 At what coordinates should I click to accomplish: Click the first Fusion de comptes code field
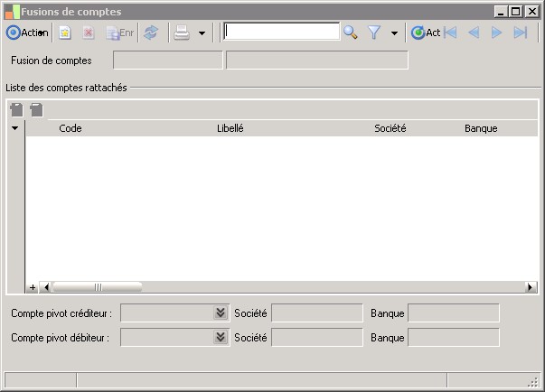[168, 61]
